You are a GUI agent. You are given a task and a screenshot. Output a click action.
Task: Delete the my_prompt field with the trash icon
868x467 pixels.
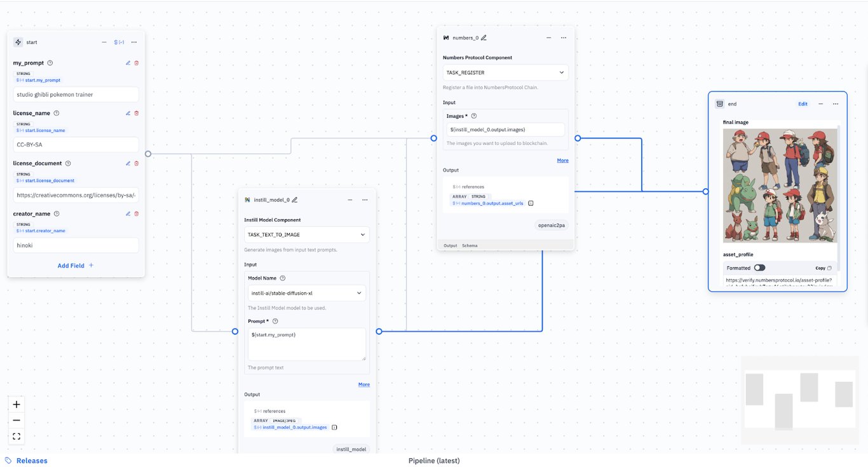click(x=136, y=63)
